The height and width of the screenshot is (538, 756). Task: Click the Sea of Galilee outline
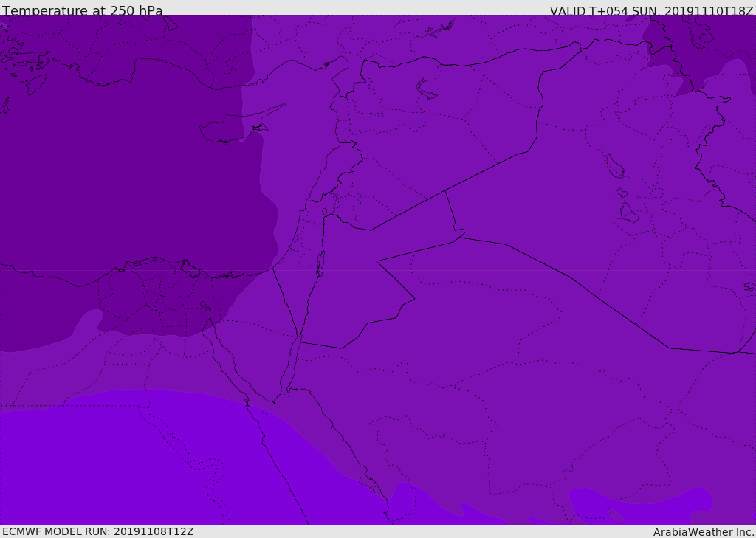324,213
